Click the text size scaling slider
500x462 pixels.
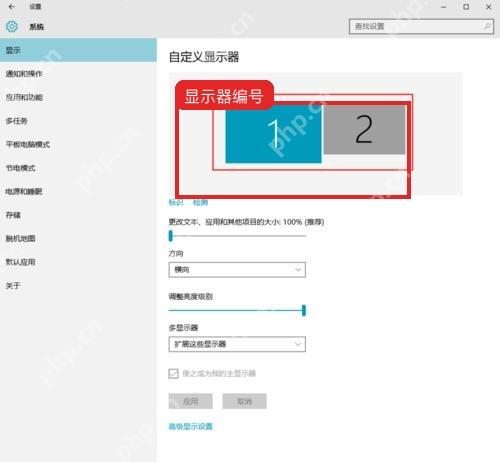237,236
